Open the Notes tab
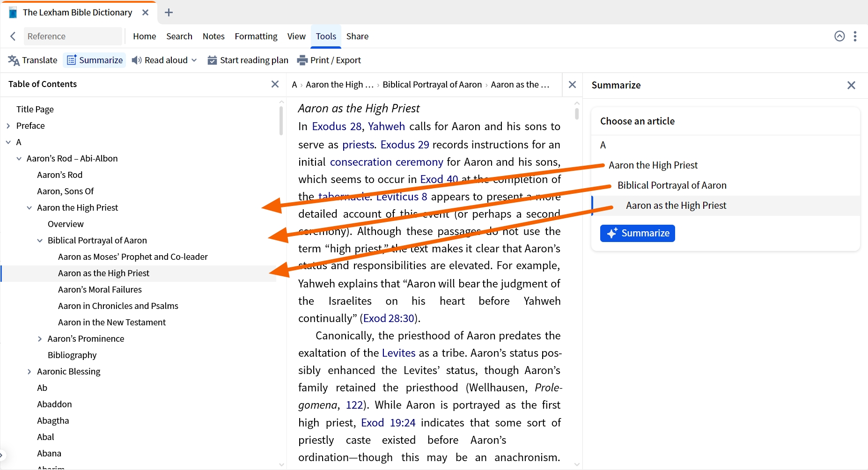 tap(213, 36)
